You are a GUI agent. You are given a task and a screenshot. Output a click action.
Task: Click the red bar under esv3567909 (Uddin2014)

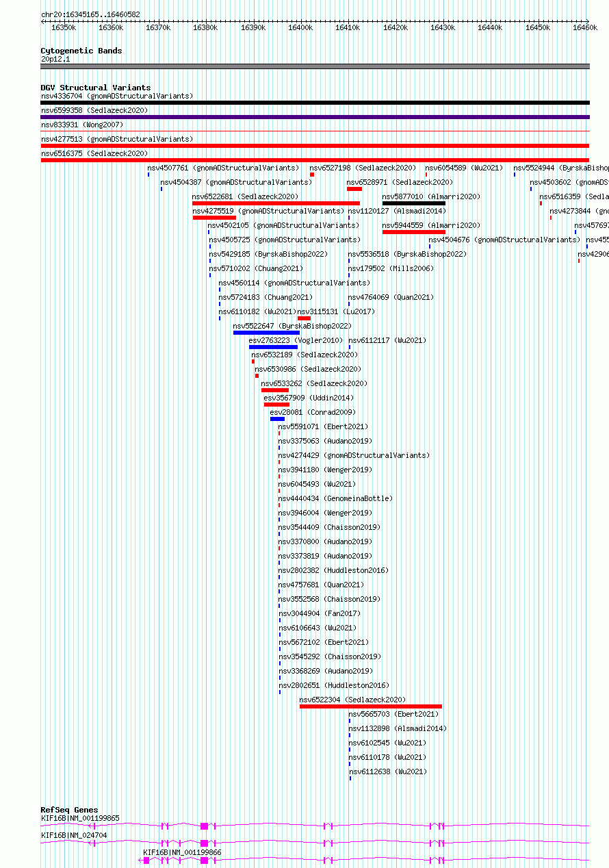276,405
